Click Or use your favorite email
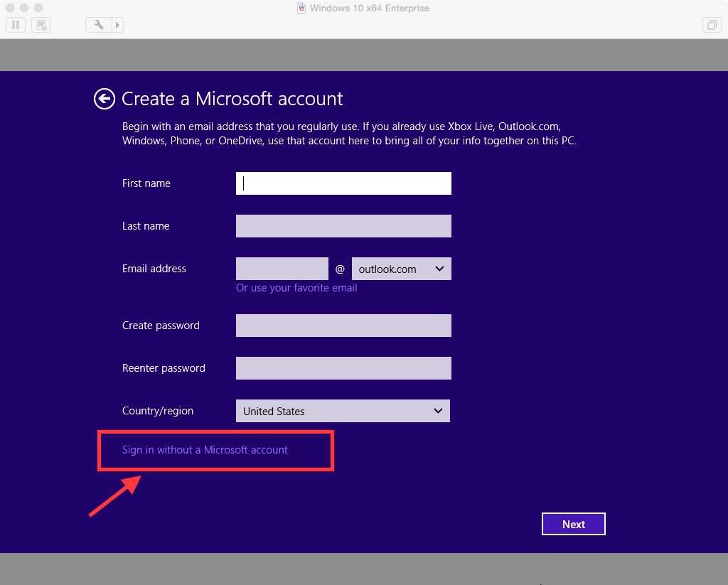 [x=296, y=288]
